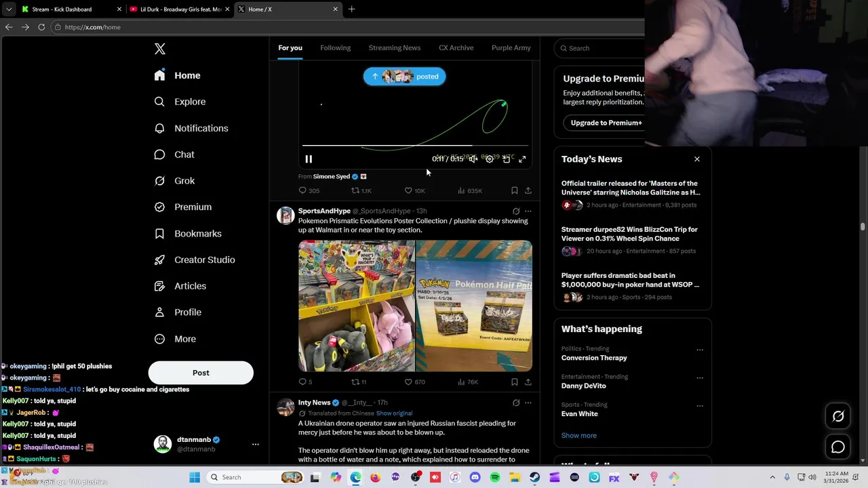The width and height of the screenshot is (868, 488).
Task: Open Creator Studio in the sidebar
Action: 195,260
